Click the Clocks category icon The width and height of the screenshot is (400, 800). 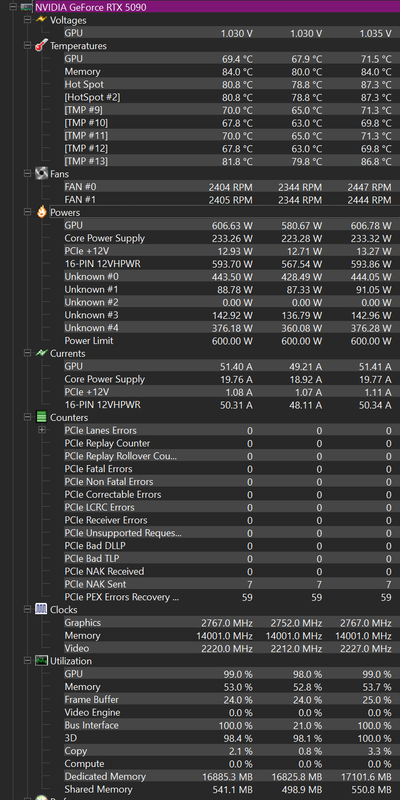click(41, 609)
